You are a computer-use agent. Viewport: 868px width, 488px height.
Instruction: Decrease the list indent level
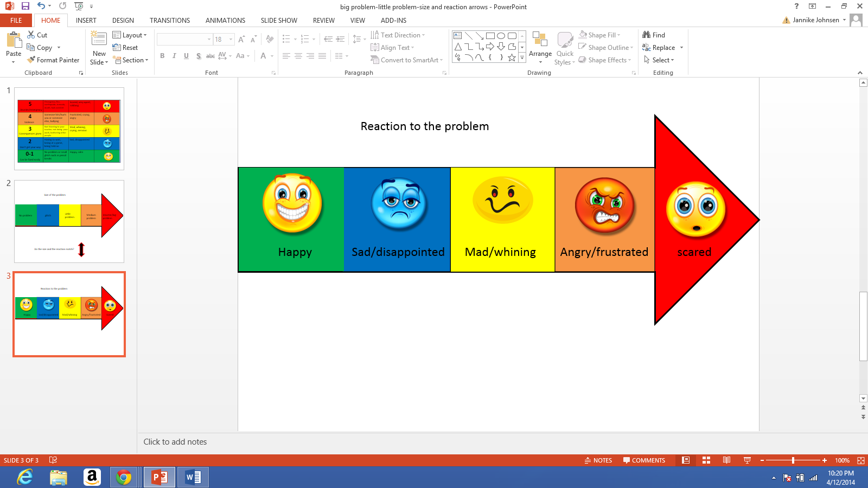pyautogui.click(x=328, y=40)
